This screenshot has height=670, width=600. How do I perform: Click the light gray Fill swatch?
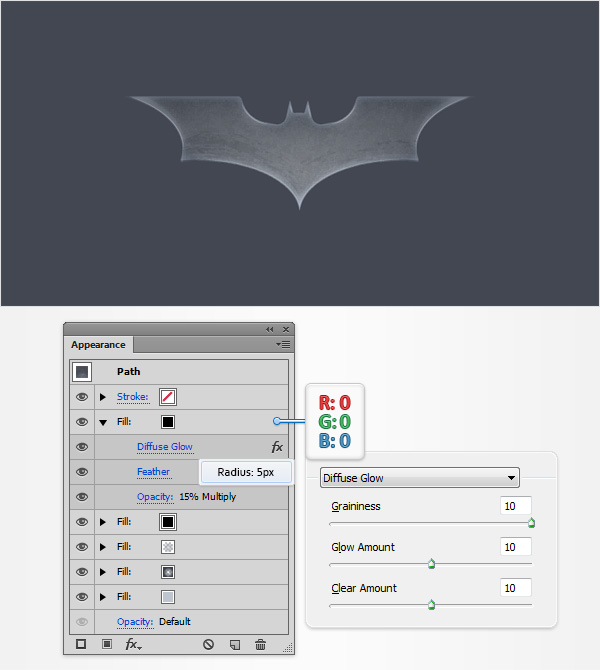pyautogui.click(x=168, y=597)
